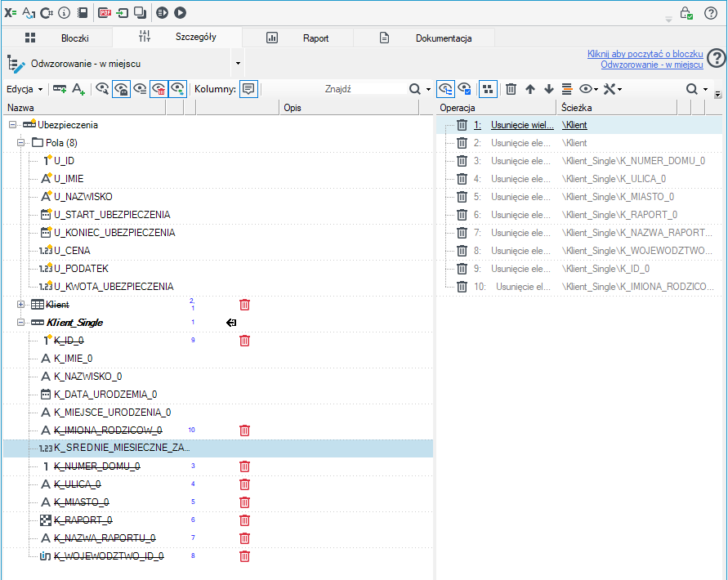
Task: Open link Kliknij aby poczytać o bloczku
Action: (x=645, y=54)
